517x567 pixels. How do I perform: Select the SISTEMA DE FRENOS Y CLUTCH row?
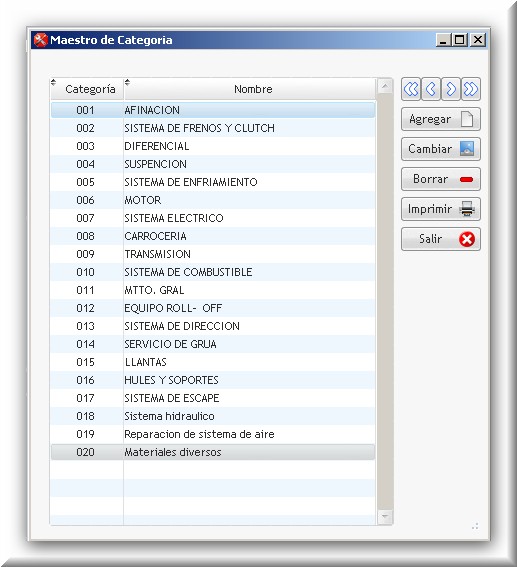click(213, 128)
